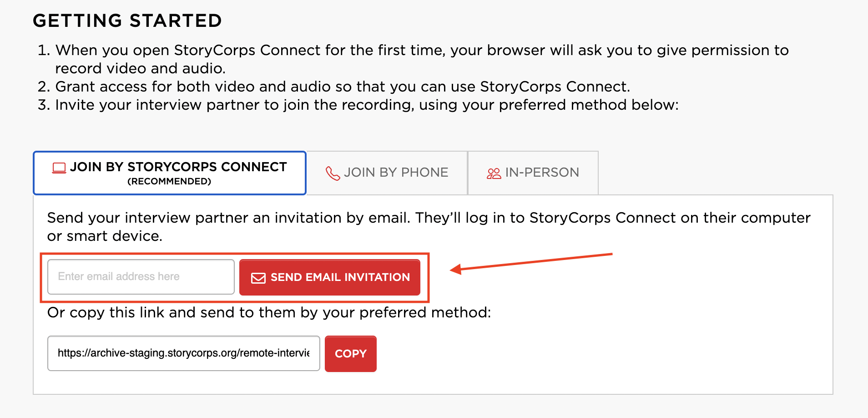
Task: Click the step 1 'When you open StoryCorps Connect' text
Action: point(422,59)
